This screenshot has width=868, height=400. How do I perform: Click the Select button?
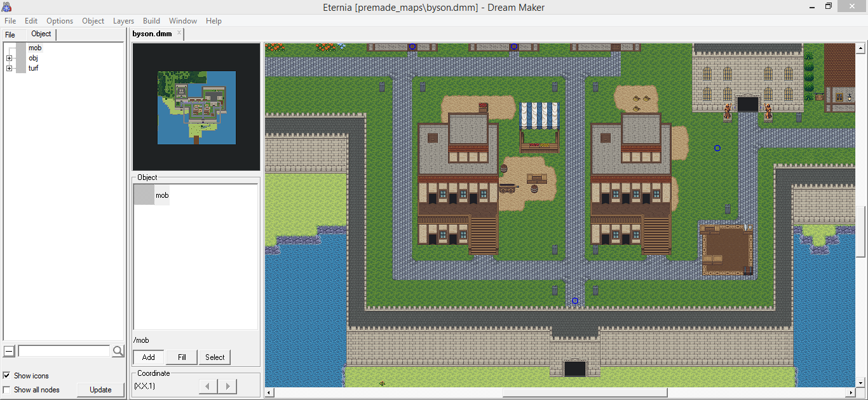[215, 357]
